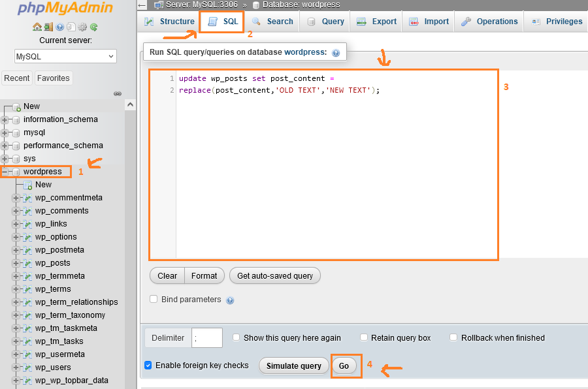Viewport: 588px width, 389px height.
Task: Enable Rollback when finished checkbox
Action: pyautogui.click(x=453, y=337)
